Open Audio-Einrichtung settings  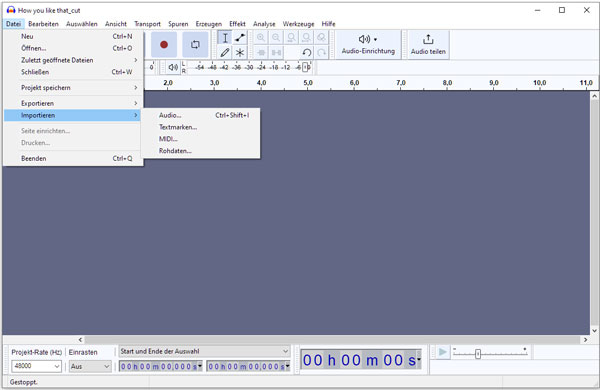368,44
